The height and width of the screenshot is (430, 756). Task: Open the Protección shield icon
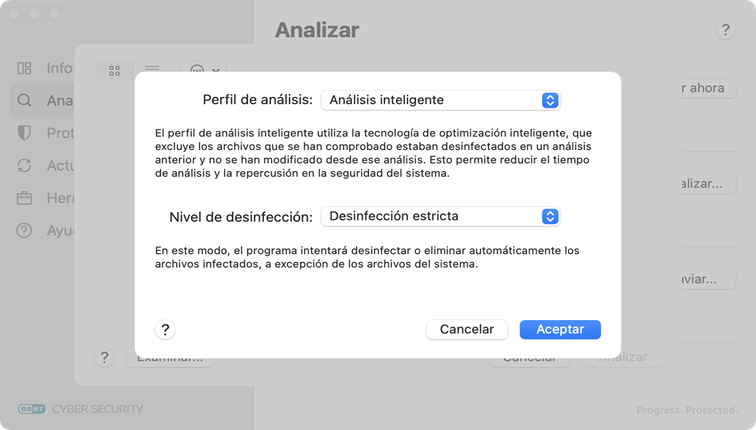[25, 133]
